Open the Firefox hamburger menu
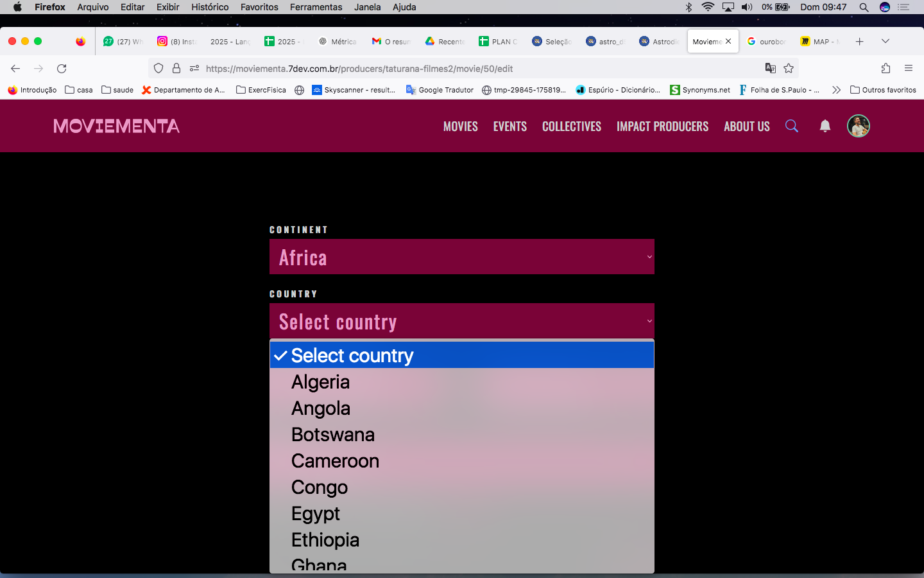 click(908, 69)
